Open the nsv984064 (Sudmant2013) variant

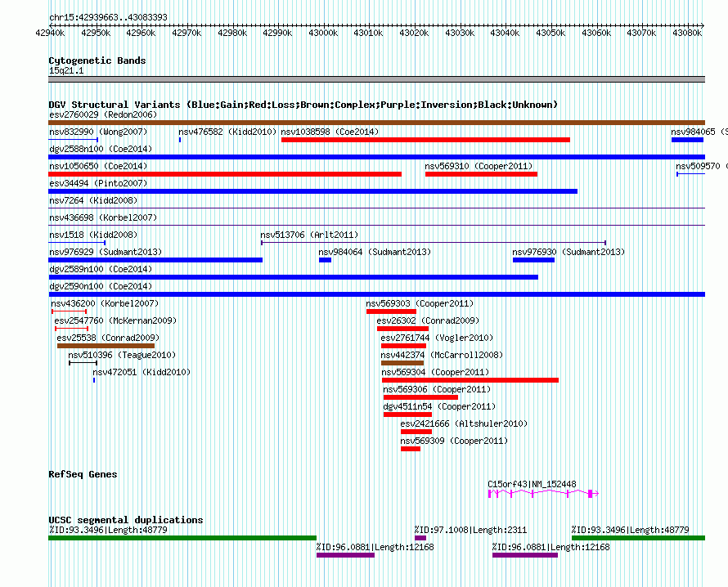tap(325, 260)
